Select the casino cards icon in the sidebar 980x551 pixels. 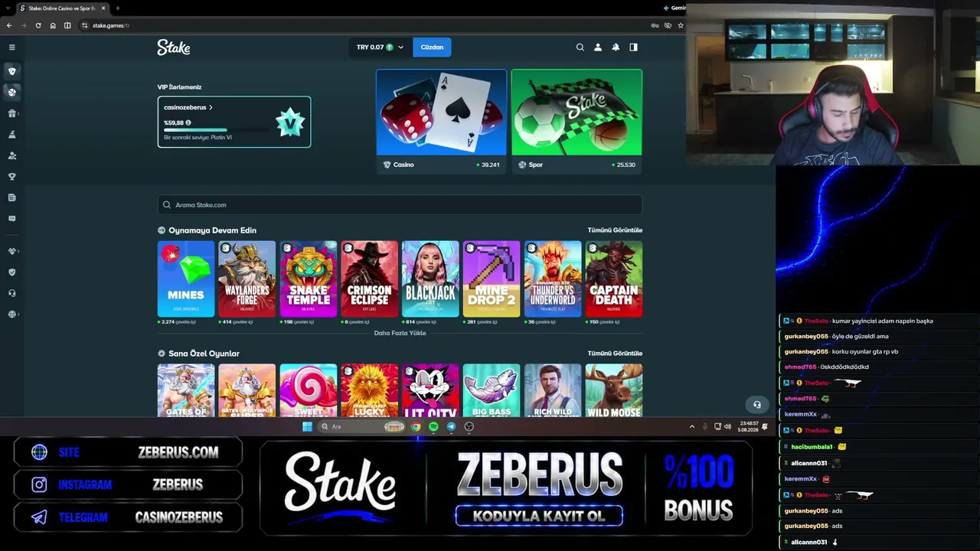tap(11, 71)
